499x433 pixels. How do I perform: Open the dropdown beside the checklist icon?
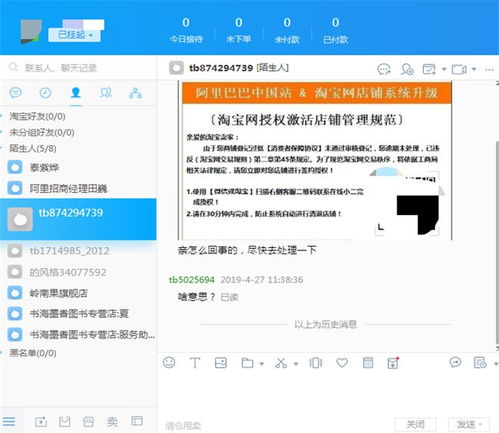[444, 69]
